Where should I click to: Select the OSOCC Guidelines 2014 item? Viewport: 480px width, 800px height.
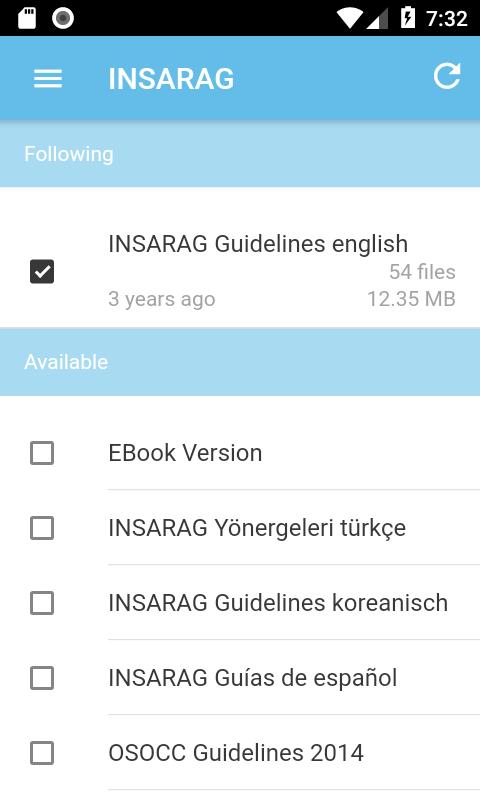pyautogui.click(x=240, y=753)
